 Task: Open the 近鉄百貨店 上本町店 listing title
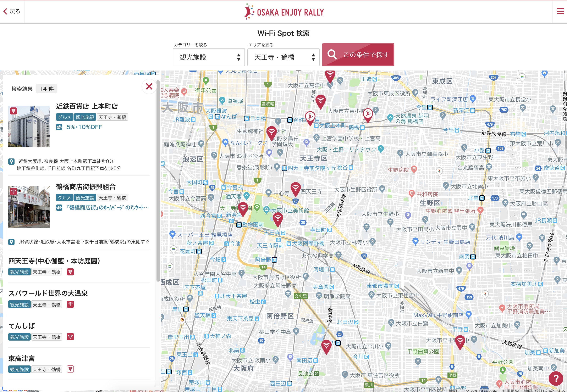tap(87, 106)
